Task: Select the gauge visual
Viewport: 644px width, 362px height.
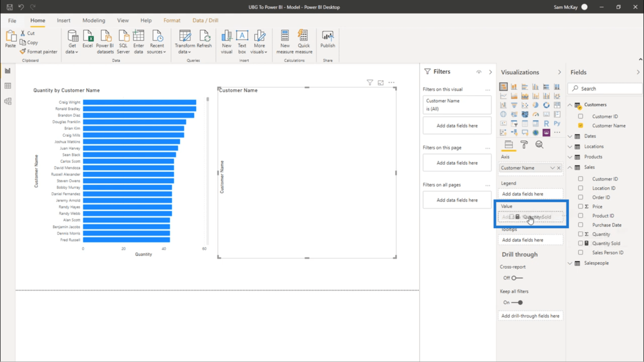Action: [x=536, y=114]
